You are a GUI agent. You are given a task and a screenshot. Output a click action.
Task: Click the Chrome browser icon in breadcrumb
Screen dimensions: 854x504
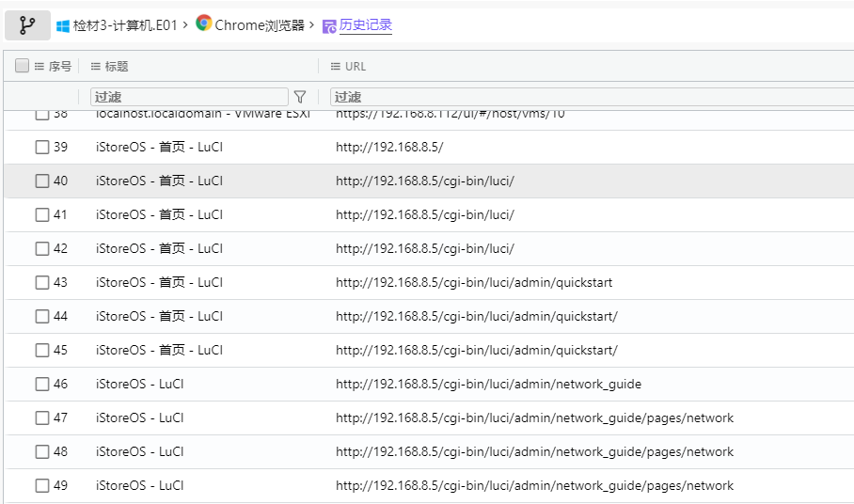pos(204,24)
